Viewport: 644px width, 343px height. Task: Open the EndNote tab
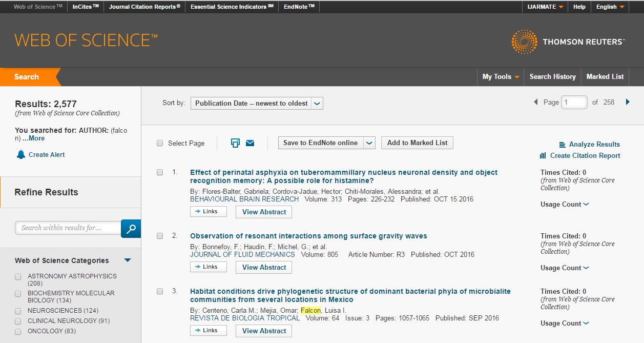[299, 7]
